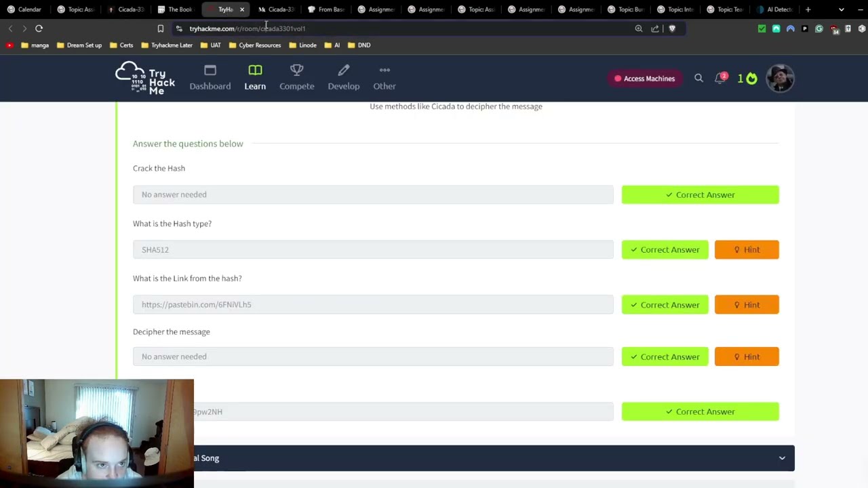This screenshot has height=488, width=868.
Task: Click the blue arch extension icon
Action: coord(790,28)
